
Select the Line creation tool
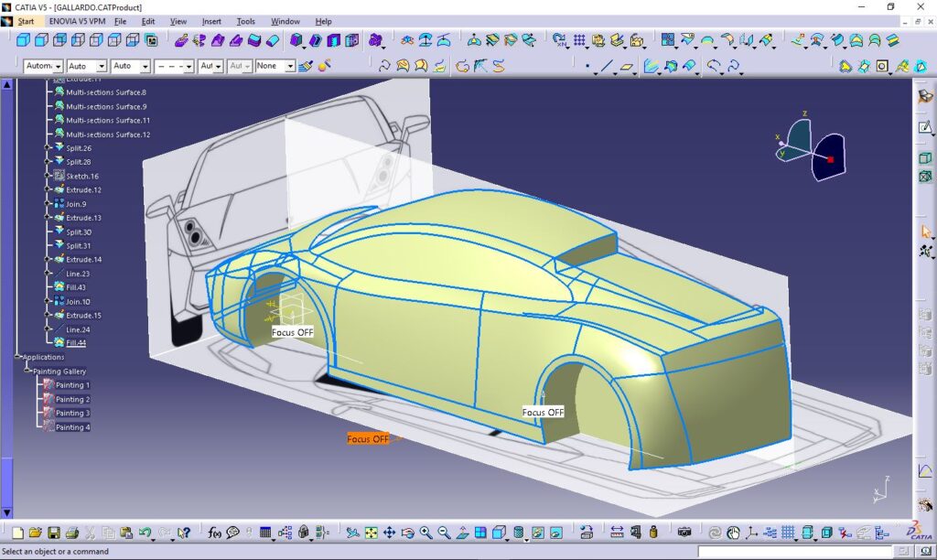coord(606,66)
